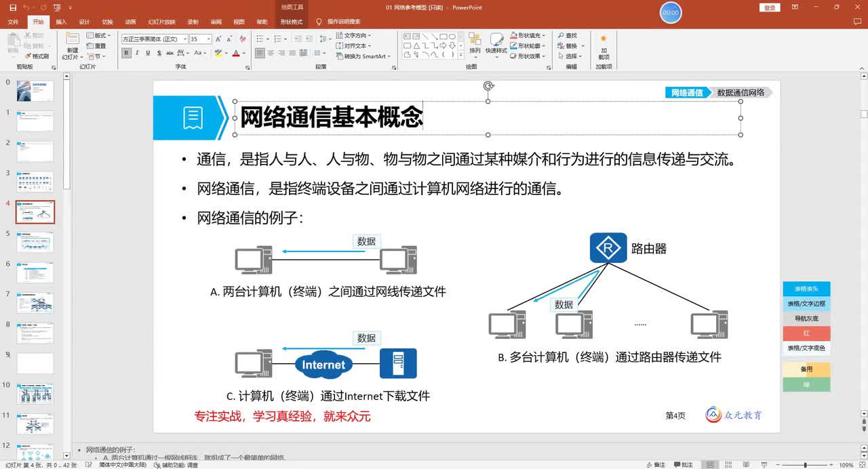
Task: Switch to Slide Sorter view icon
Action: click(728, 465)
